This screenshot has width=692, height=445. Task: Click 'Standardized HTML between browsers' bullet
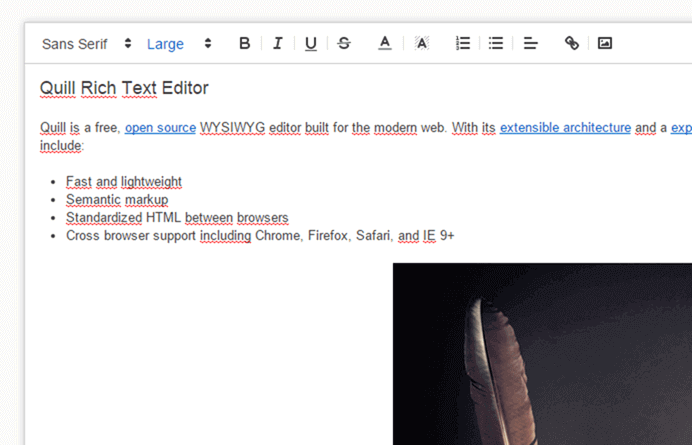pyautogui.click(x=177, y=218)
